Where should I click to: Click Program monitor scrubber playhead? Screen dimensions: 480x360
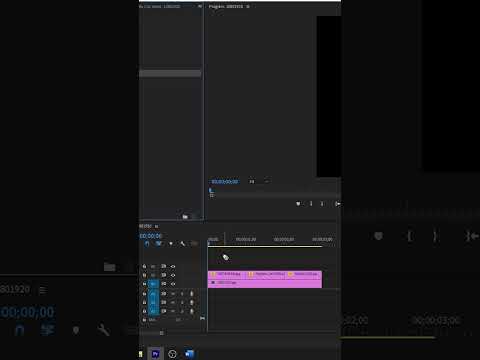[x=211, y=191]
